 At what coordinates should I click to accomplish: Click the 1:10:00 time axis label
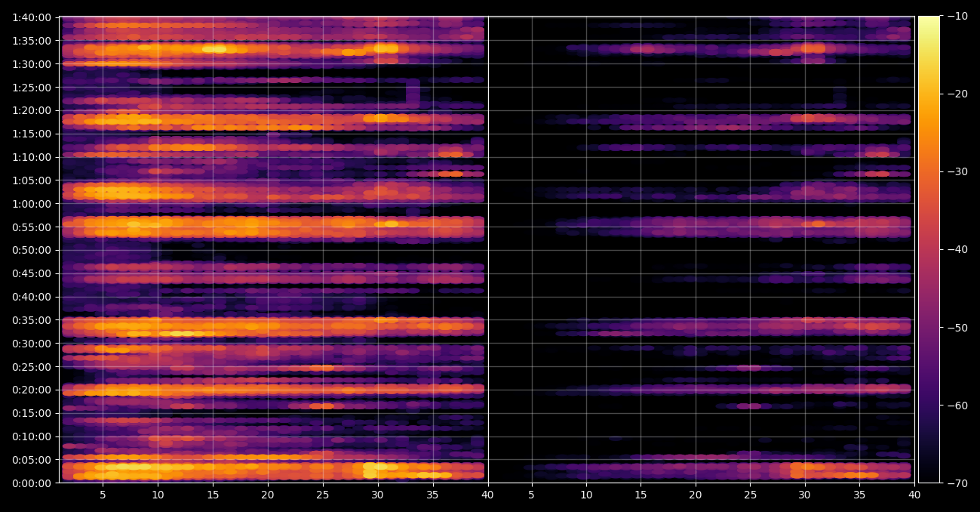click(32, 157)
